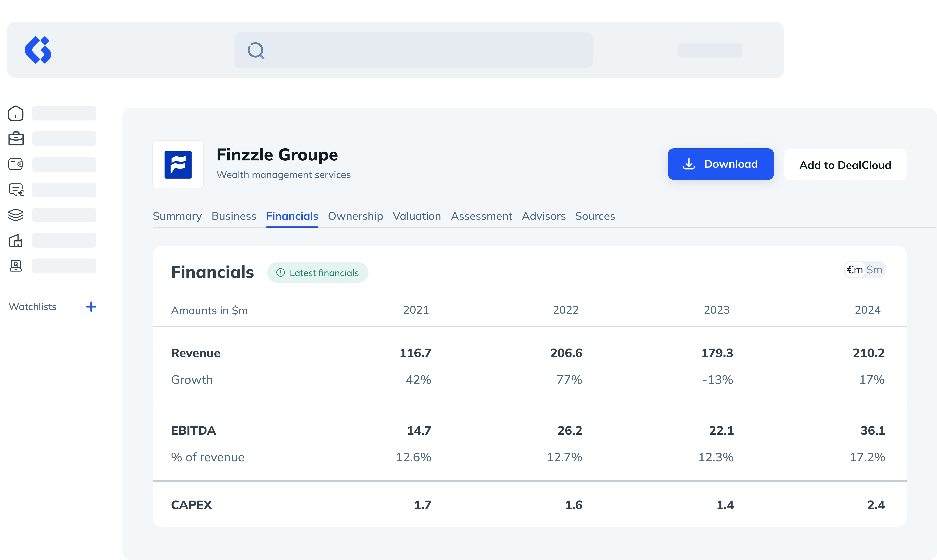Open the Sources tab
937x560 pixels.
(x=595, y=216)
